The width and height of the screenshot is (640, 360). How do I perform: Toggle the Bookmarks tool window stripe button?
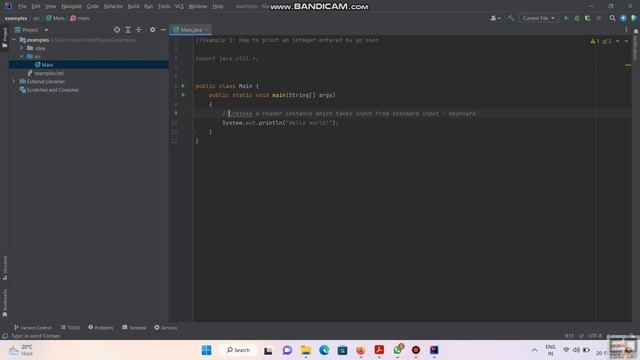(4, 303)
